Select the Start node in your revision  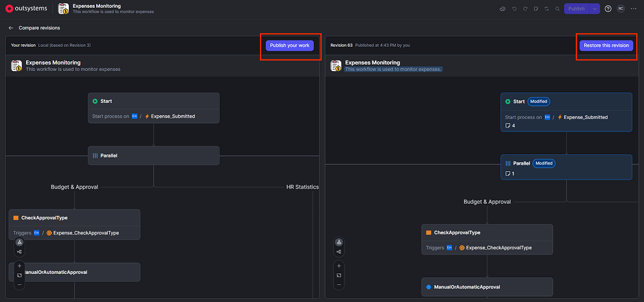153,108
